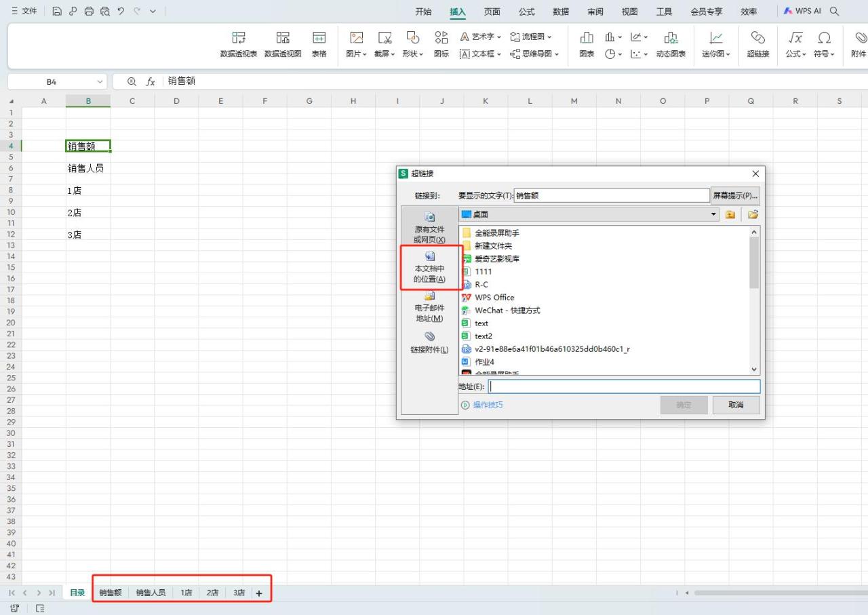This screenshot has width=868, height=615.
Task: Open the column chart type dropdown
Action: tap(614, 37)
